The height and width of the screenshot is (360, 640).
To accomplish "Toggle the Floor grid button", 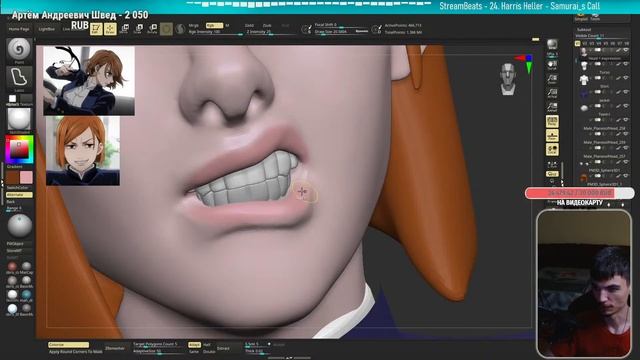I will click(552, 135).
